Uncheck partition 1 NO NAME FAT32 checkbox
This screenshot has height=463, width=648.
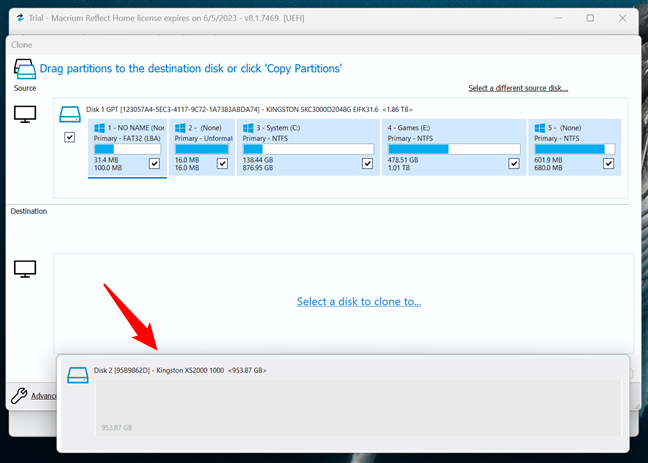pyautogui.click(x=155, y=164)
